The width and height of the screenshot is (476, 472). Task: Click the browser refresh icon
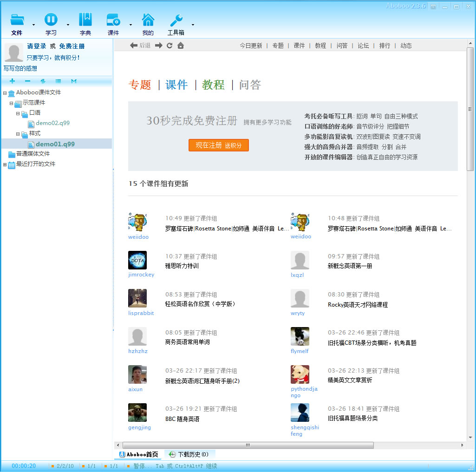170,46
